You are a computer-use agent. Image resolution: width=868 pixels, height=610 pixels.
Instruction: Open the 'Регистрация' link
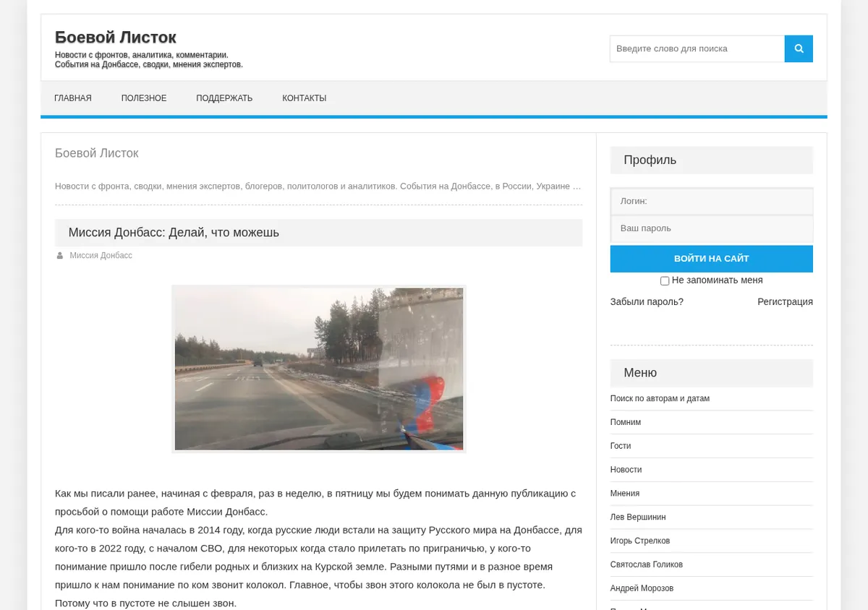[x=785, y=302]
